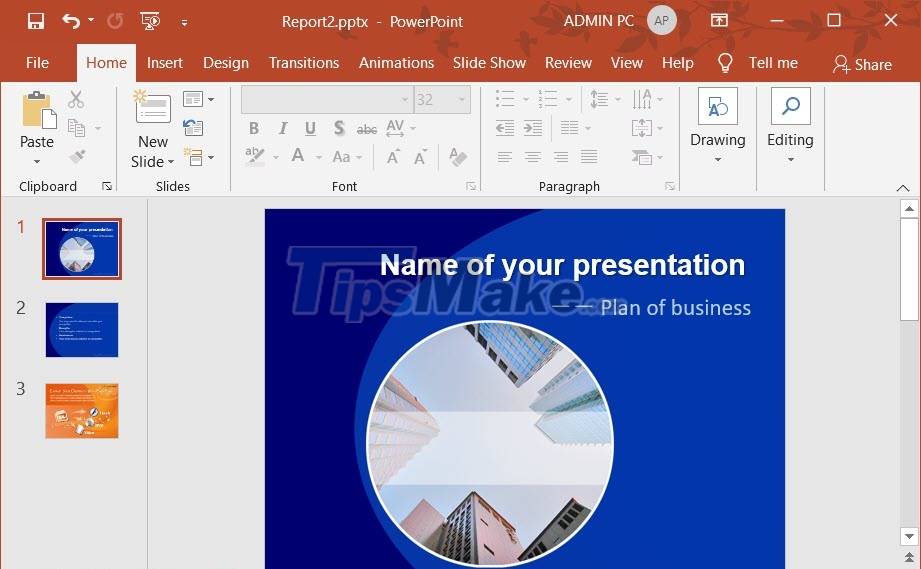Open the Section dropdown icon
Viewport: 921px width, 569px height.
pyautogui.click(x=198, y=157)
